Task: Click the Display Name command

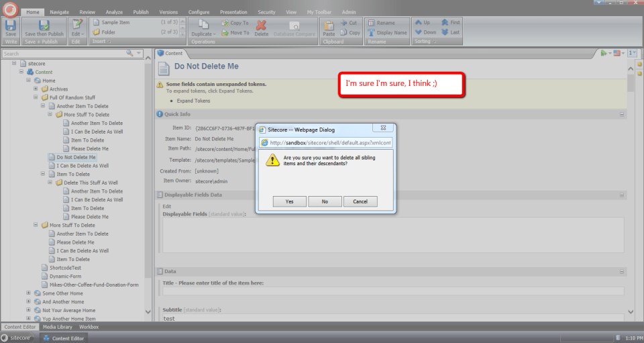Action: pos(387,33)
